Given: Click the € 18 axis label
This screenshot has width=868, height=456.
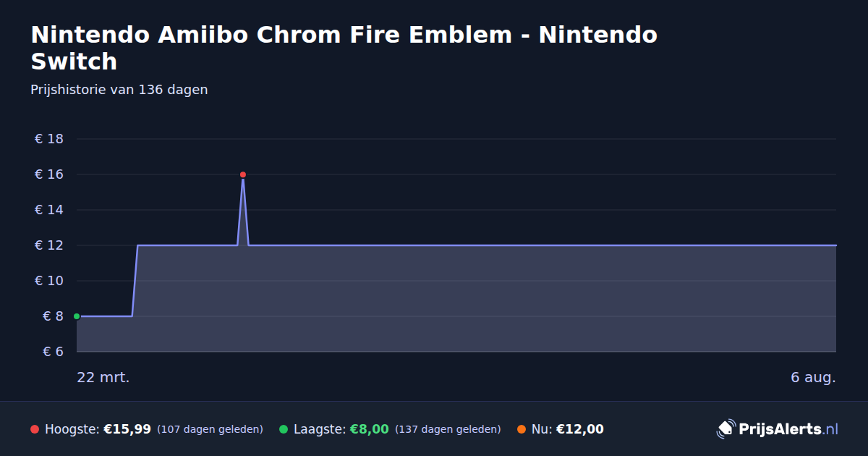Looking at the screenshot, I should pyautogui.click(x=49, y=139).
